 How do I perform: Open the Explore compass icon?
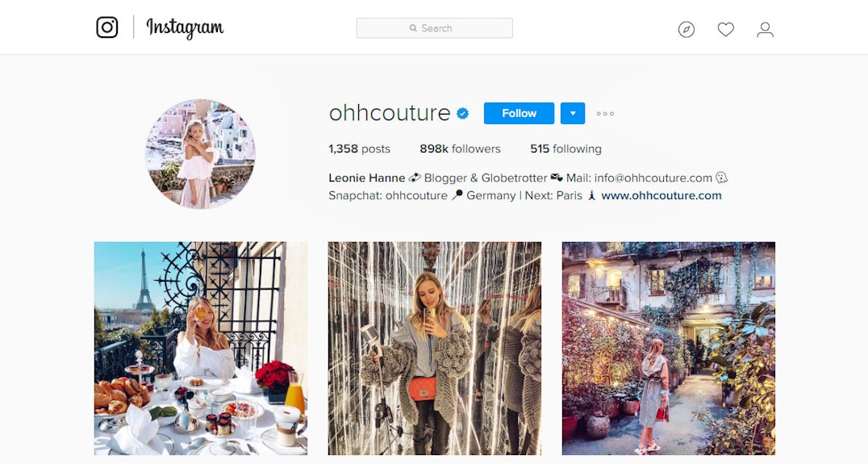coord(686,29)
